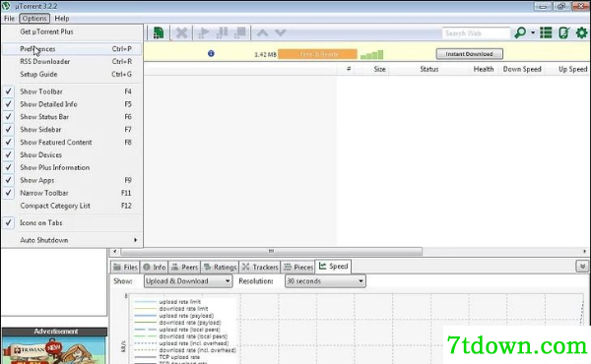The image size is (591, 364).
Task: Switch to the Pieces tab
Action: pos(298,267)
